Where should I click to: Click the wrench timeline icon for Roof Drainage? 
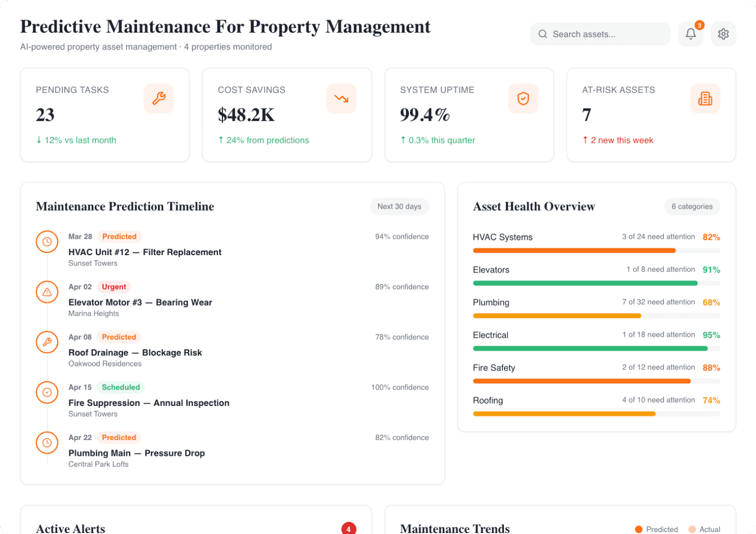pyautogui.click(x=47, y=342)
